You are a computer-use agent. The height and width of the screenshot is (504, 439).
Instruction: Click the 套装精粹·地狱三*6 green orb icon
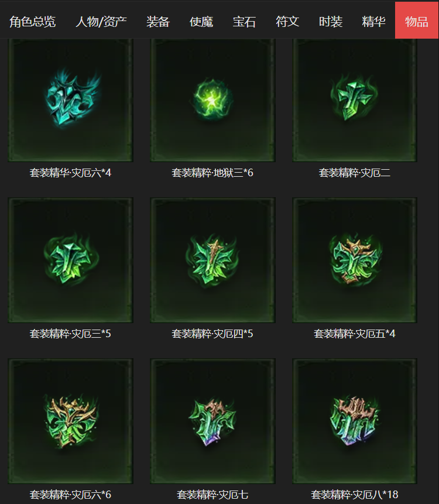point(212,100)
